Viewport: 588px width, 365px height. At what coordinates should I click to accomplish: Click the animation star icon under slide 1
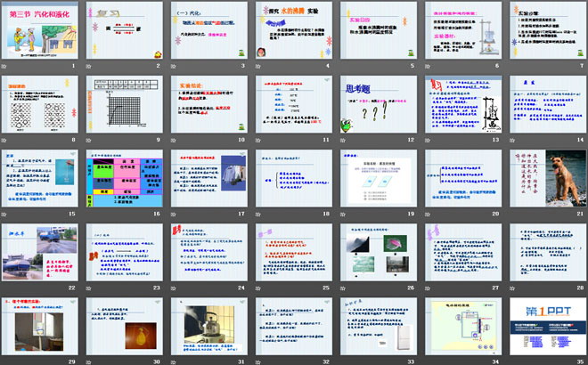[x=6, y=67]
